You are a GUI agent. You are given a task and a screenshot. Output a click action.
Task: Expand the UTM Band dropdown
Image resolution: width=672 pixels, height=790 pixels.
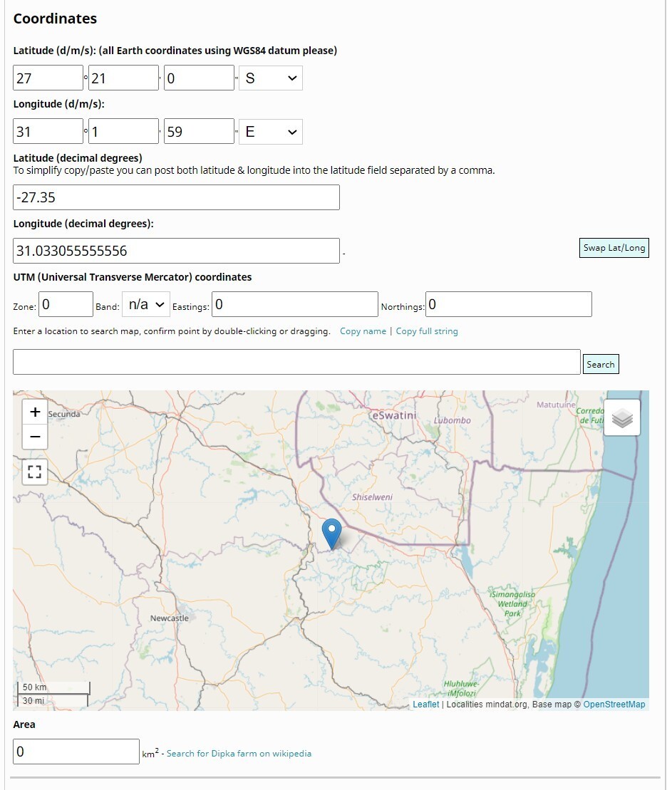click(146, 304)
